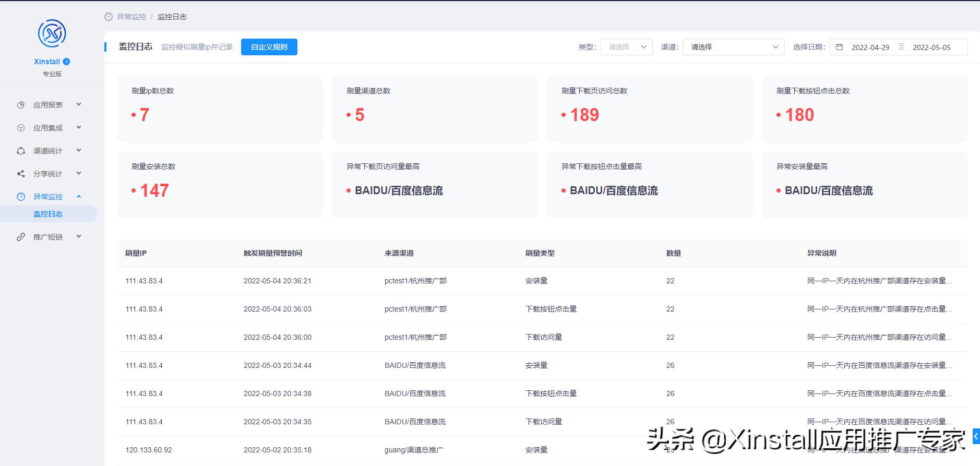
Task: Click the 数量 column header
Action: (x=674, y=253)
